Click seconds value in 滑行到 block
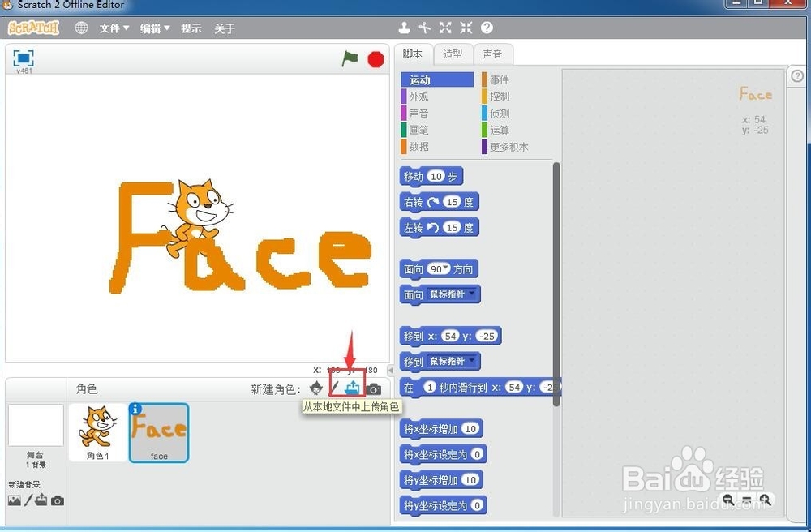The image size is (811, 532). [x=430, y=387]
